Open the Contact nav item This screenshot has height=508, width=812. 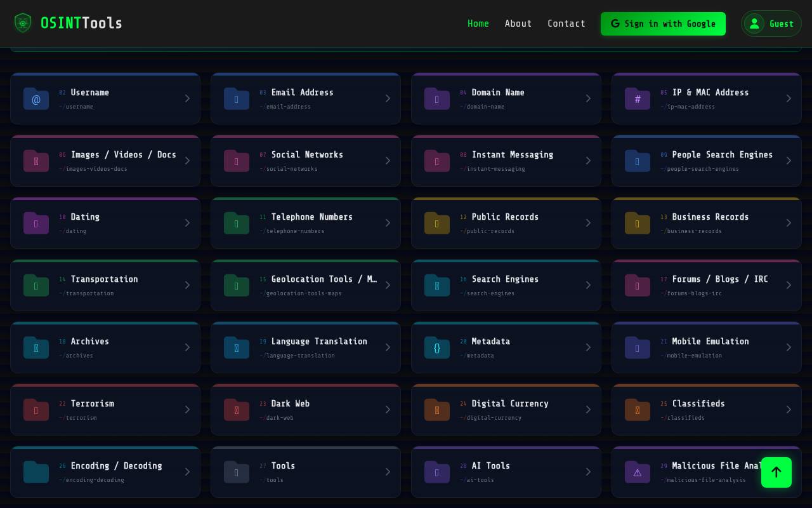566,23
